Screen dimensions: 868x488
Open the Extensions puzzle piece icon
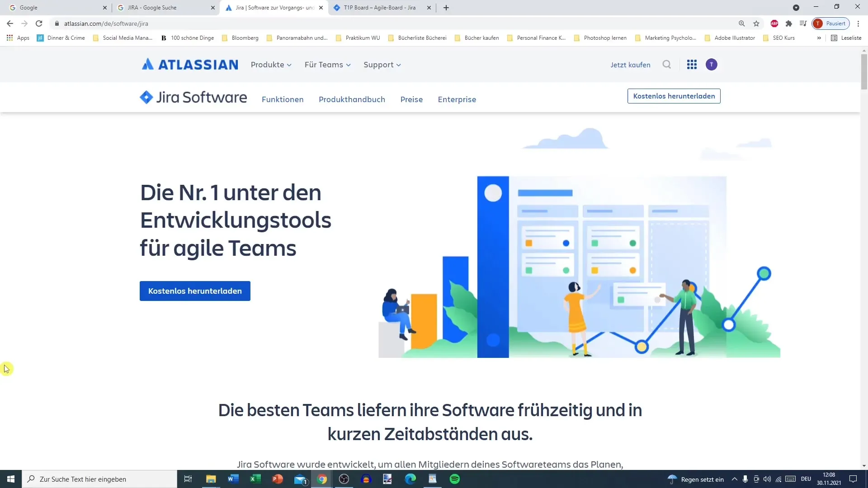pyautogui.click(x=789, y=23)
